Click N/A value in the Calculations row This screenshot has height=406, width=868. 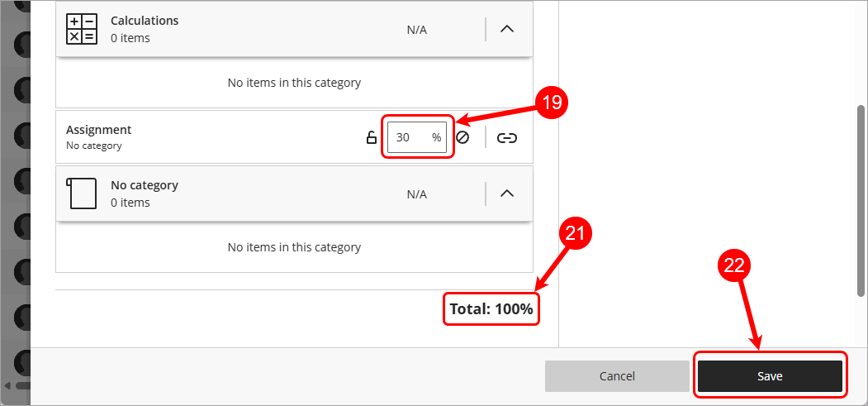pyautogui.click(x=417, y=30)
